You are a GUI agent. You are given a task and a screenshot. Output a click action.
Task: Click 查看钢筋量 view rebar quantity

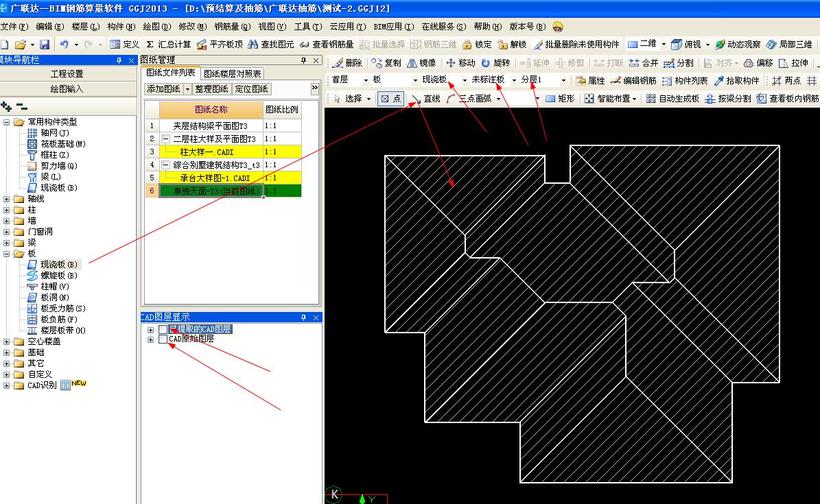(x=327, y=45)
